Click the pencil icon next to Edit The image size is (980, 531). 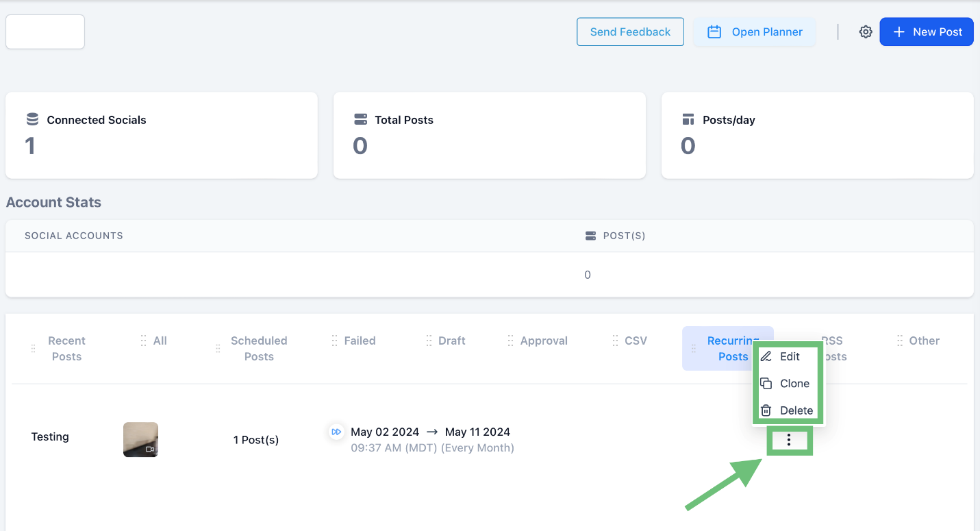[766, 356]
